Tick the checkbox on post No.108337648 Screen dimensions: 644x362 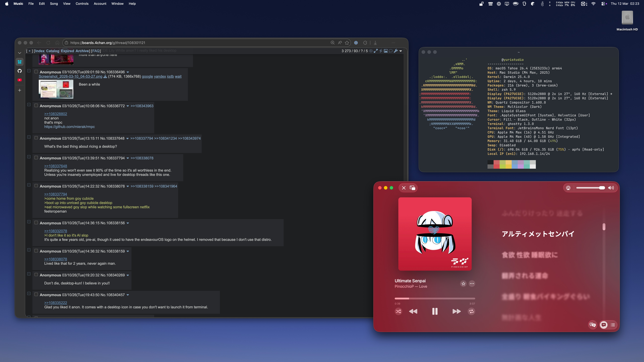pyautogui.click(x=36, y=138)
